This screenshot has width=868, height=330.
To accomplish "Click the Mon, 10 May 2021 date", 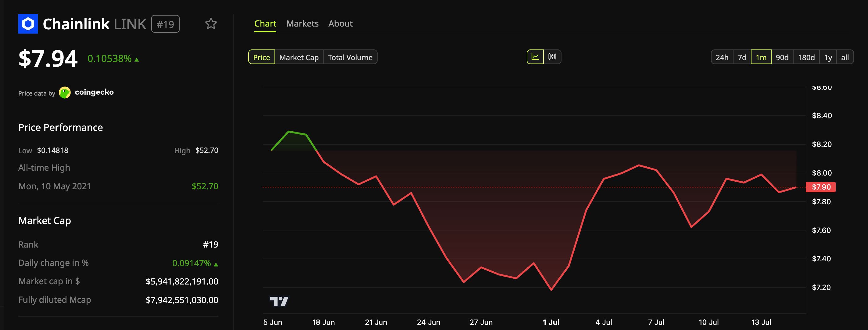I will [55, 186].
